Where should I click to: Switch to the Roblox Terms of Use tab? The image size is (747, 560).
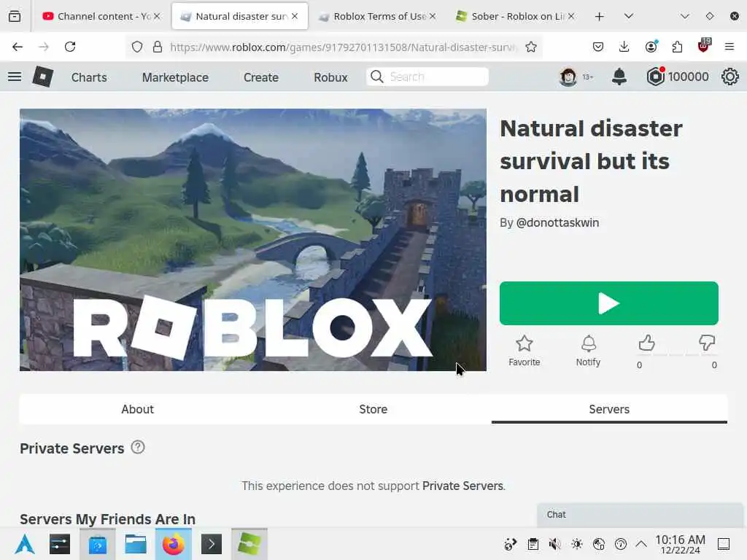[377, 16]
